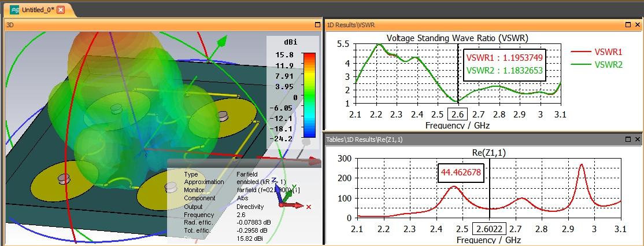Click the dBi unit label of the scale

click(x=290, y=42)
